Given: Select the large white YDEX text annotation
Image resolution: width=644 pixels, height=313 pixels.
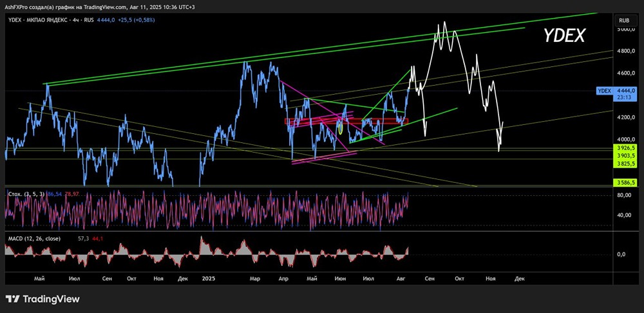Looking at the screenshot, I should point(565,36).
